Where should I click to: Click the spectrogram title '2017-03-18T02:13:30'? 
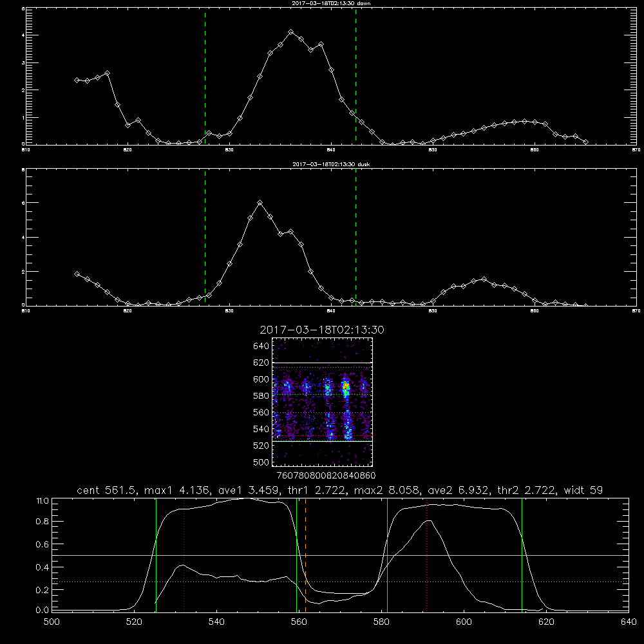[322, 330]
